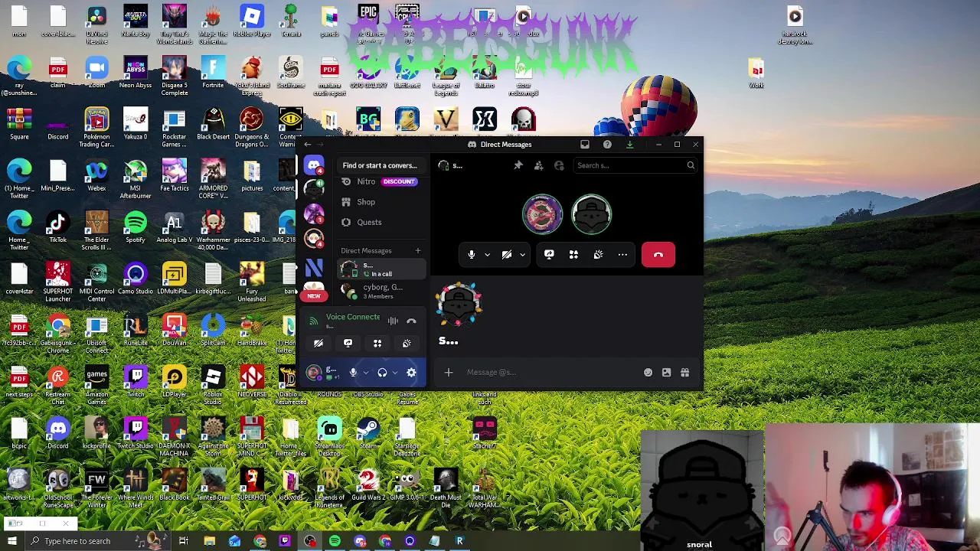Show user profile icon in DM header
980x551 pixels.
pyautogui.click(x=559, y=165)
